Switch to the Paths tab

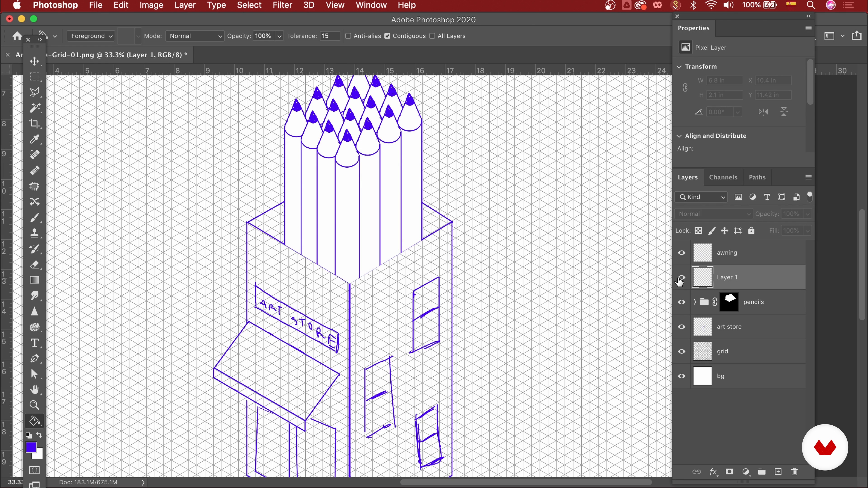click(757, 177)
